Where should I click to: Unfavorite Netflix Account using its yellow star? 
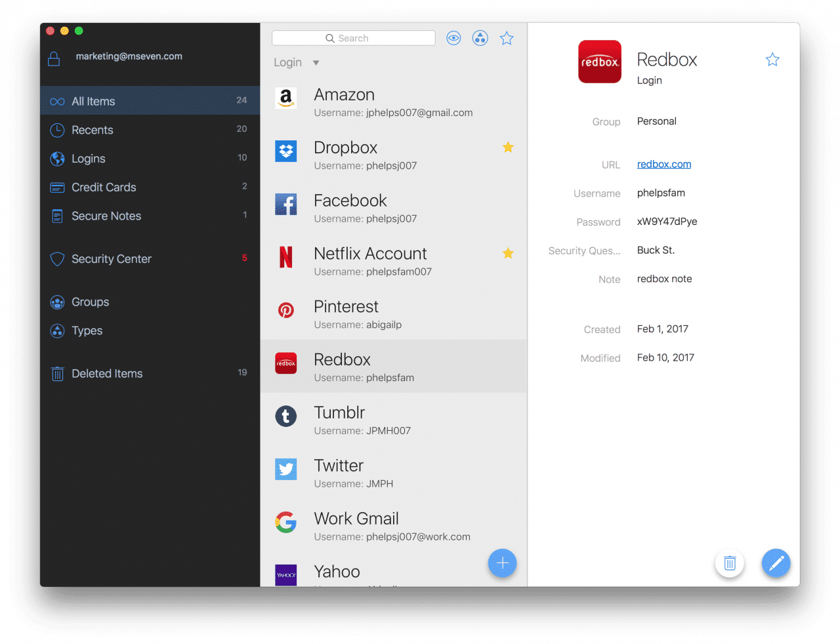tap(508, 253)
